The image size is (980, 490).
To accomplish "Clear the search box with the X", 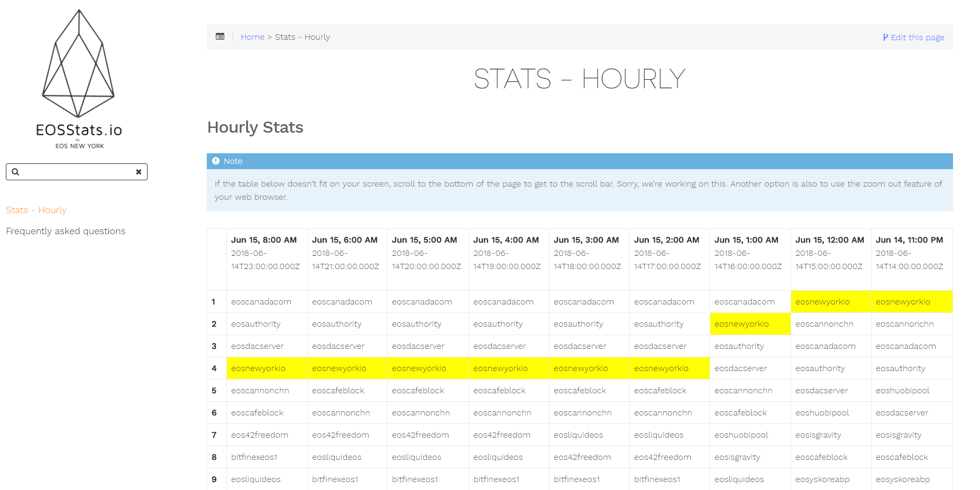I will 139,172.
